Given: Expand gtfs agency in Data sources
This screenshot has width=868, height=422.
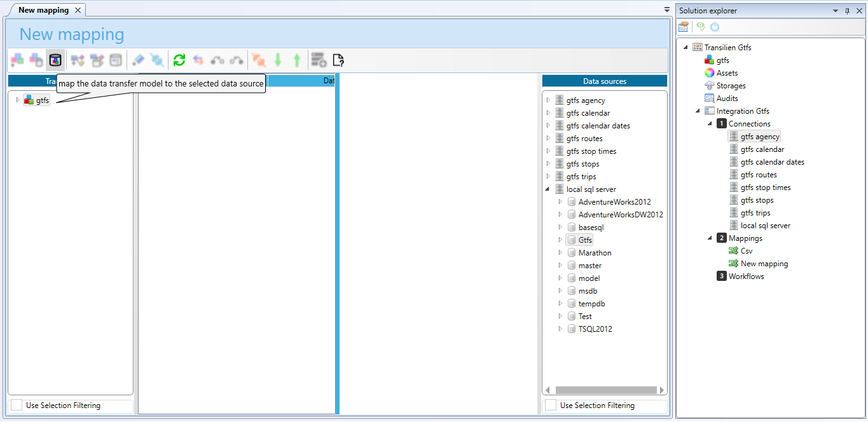Looking at the screenshot, I should click(548, 100).
